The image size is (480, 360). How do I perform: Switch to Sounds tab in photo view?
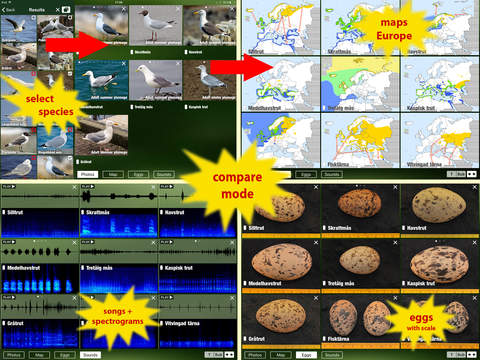[164, 174]
